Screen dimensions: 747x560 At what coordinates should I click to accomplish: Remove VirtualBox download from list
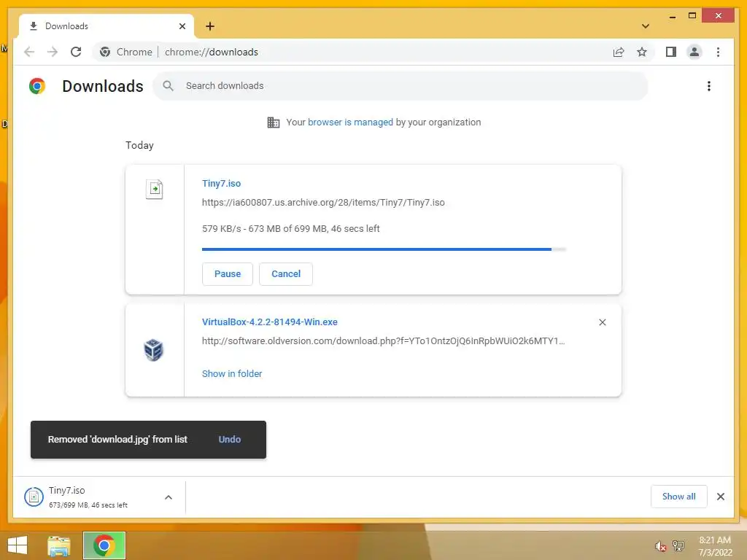(x=602, y=322)
